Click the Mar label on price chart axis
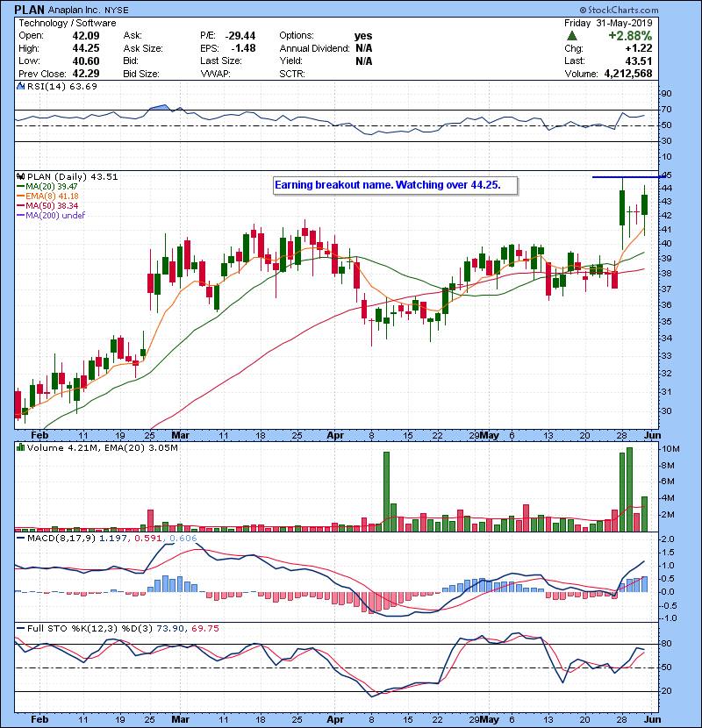This screenshot has width=702, height=728. click(x=180, y=435)
